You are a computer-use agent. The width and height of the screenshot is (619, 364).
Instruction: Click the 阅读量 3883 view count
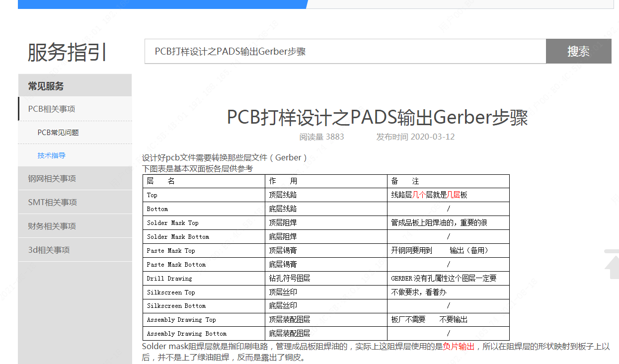321,137
